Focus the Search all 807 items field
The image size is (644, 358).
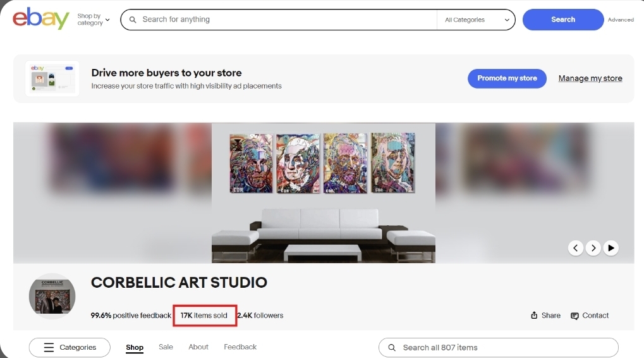coord(499,347)
